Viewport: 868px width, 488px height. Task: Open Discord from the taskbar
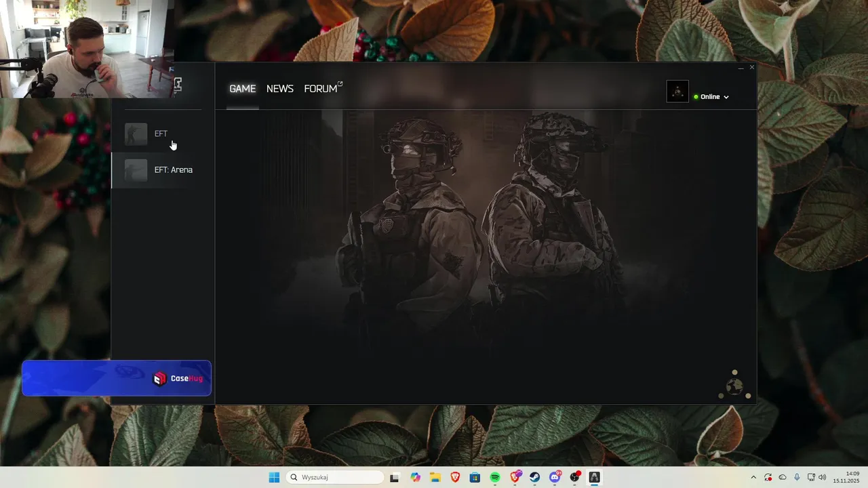(x=555, y=477)
